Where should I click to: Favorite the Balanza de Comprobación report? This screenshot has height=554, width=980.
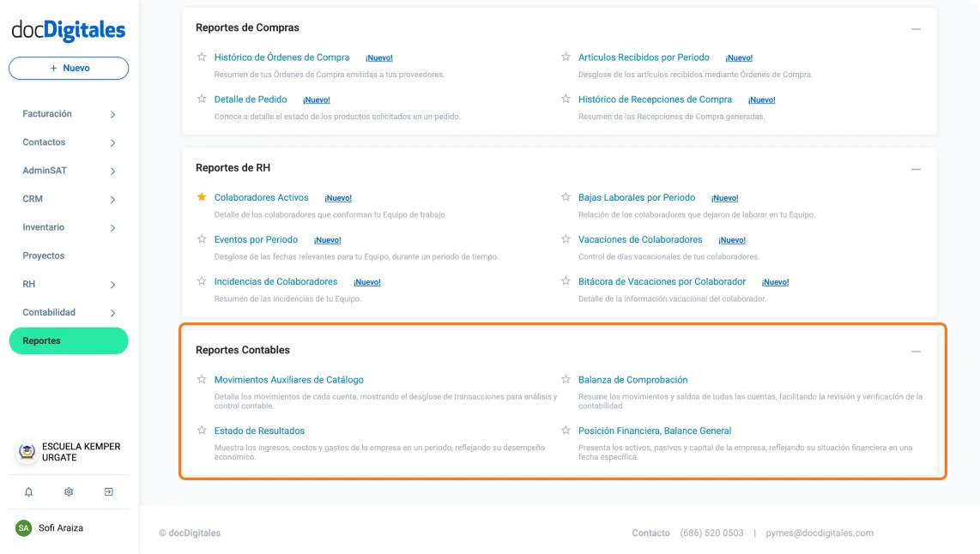coord(566,379)
